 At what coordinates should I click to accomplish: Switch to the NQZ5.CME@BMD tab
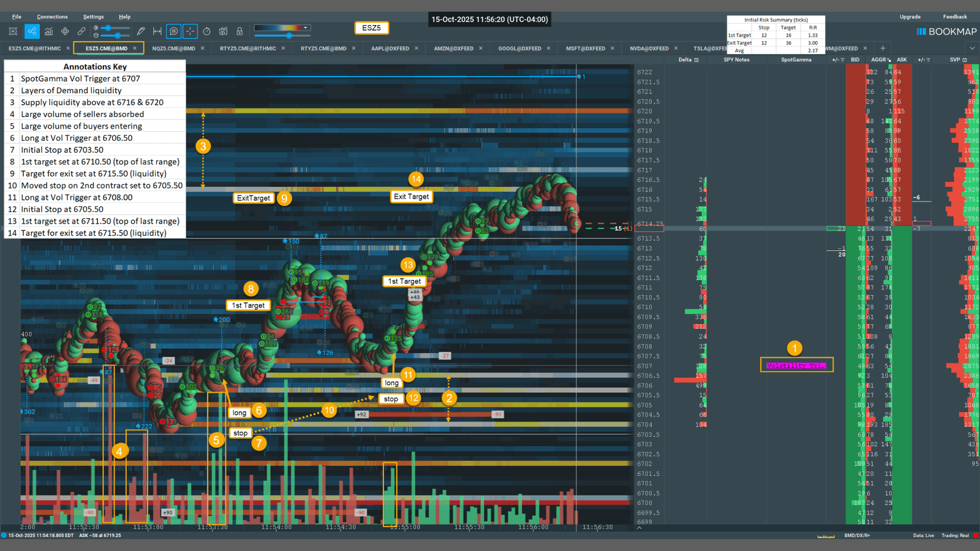coord(174,48)
